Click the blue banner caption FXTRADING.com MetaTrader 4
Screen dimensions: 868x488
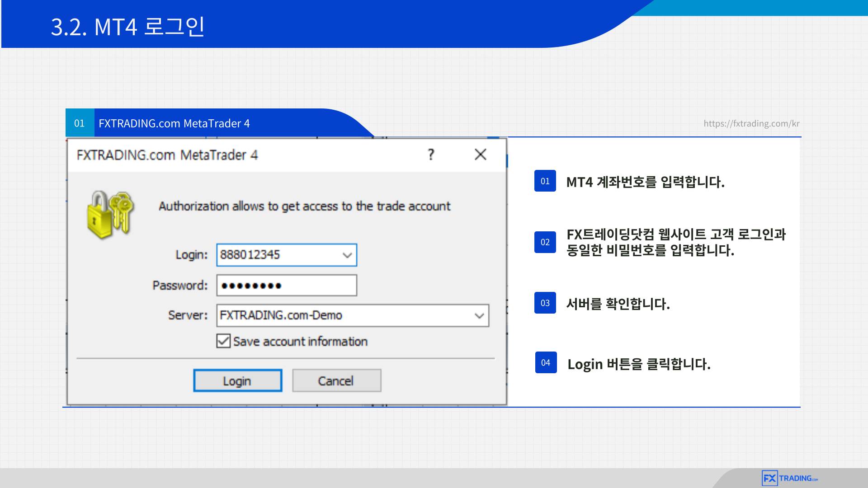174,123
